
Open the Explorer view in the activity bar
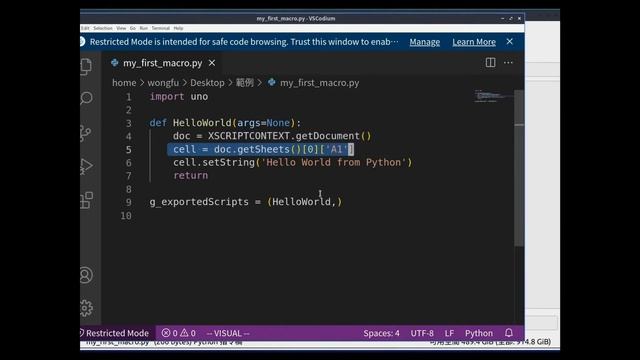86,66
